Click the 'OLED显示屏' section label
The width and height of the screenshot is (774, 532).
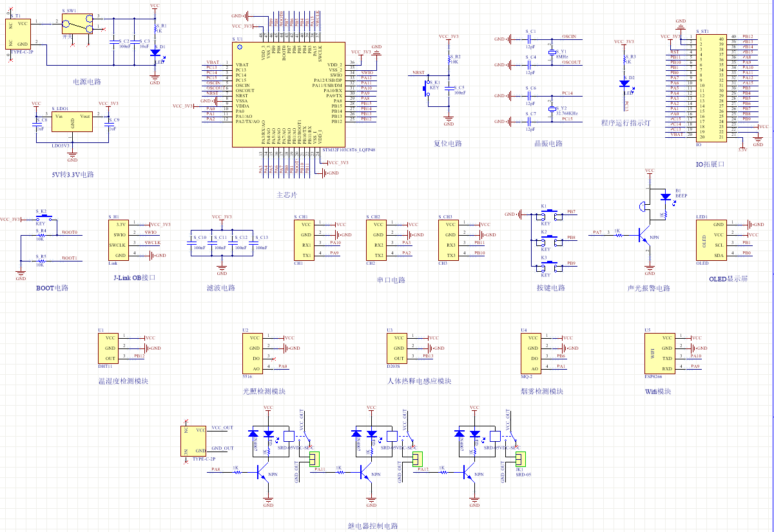[x=728, y=280]
